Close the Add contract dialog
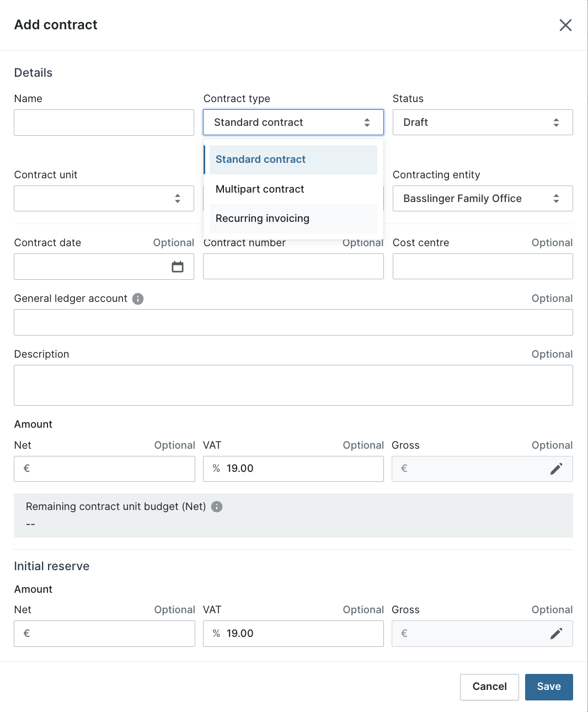This screenshot has width=588, height=712. tap(565, 25)
